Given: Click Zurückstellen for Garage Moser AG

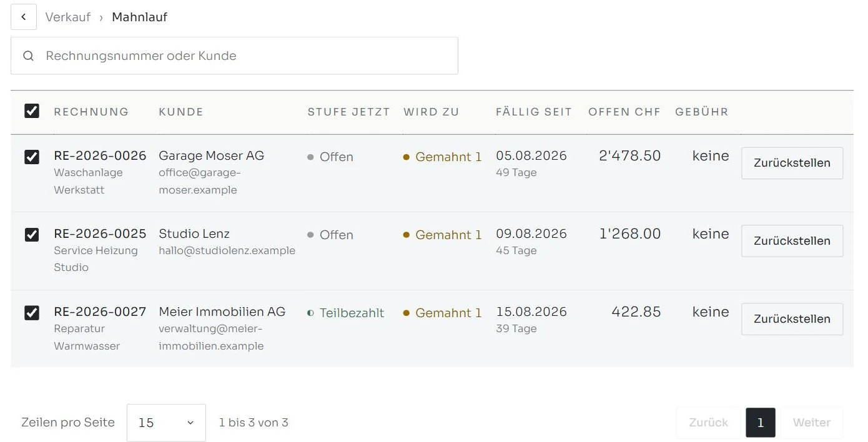Looking at the screenshot, I should tap(792, 163).
